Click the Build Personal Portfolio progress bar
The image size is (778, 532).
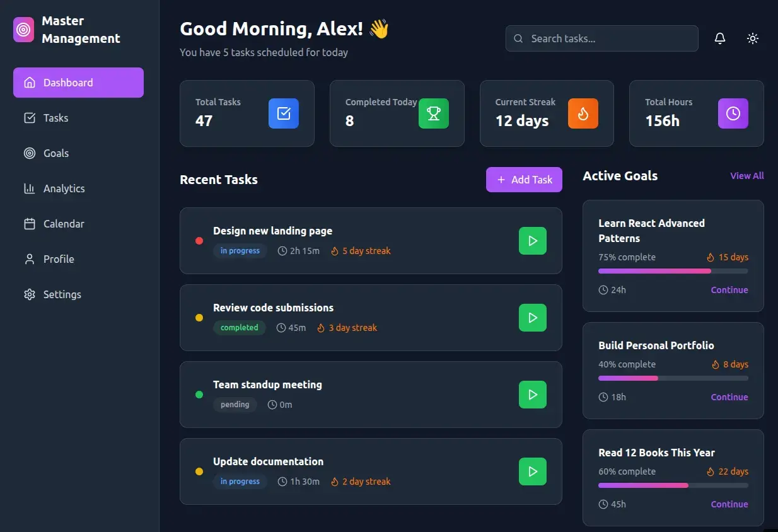(673, 378)
